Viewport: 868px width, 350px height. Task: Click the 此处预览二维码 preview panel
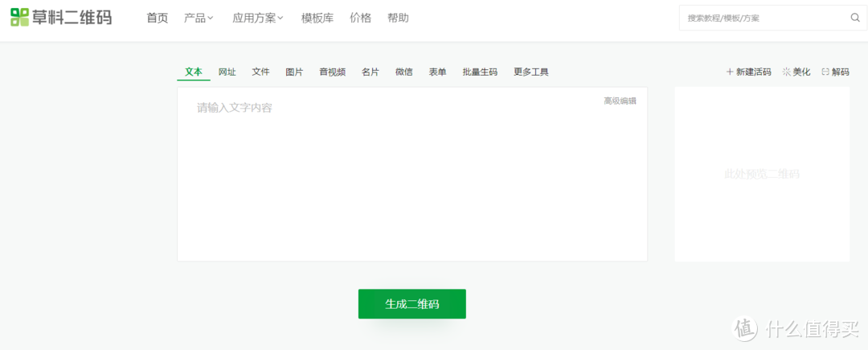click(x=762, y=174)
